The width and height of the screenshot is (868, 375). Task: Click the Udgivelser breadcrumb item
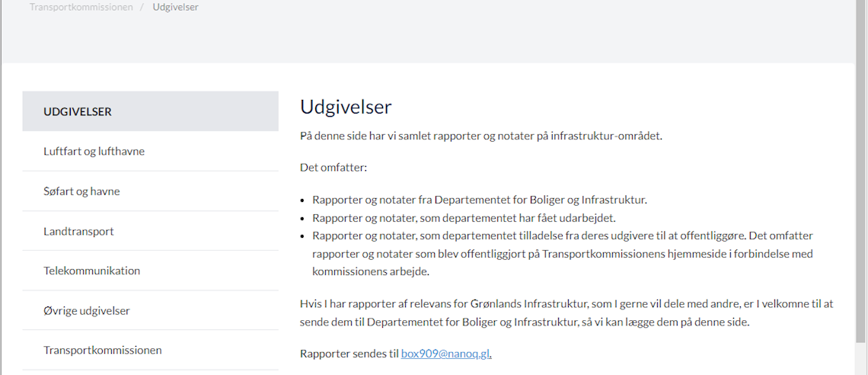coord(175,7)
